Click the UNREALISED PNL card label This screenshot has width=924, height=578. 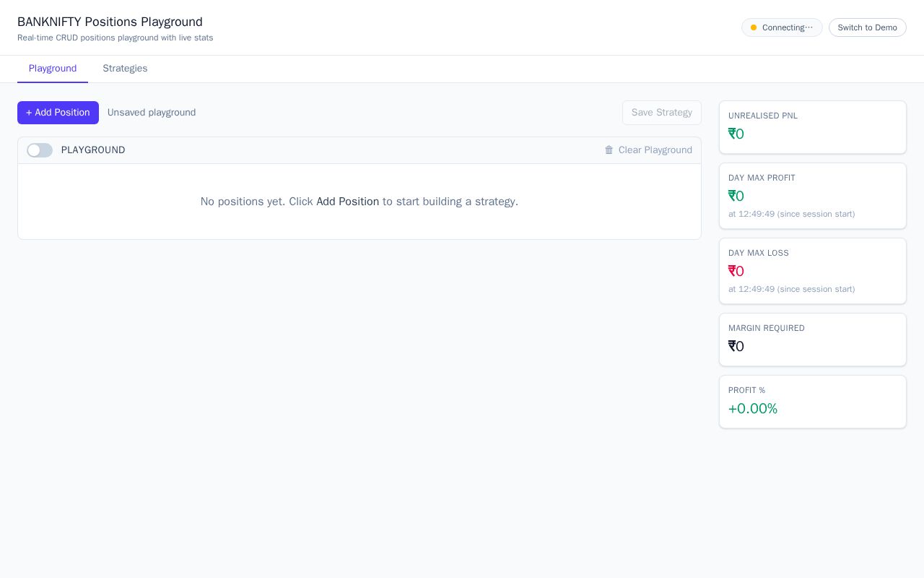tap(763, 116)
